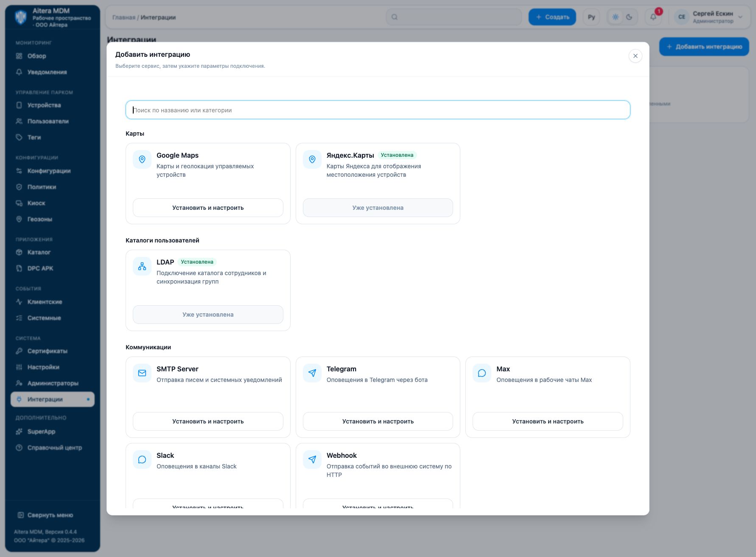The width and height of the screenshot is (756, 557).
Task: Open Обзор in the sidebar
Action: point(53,56)
